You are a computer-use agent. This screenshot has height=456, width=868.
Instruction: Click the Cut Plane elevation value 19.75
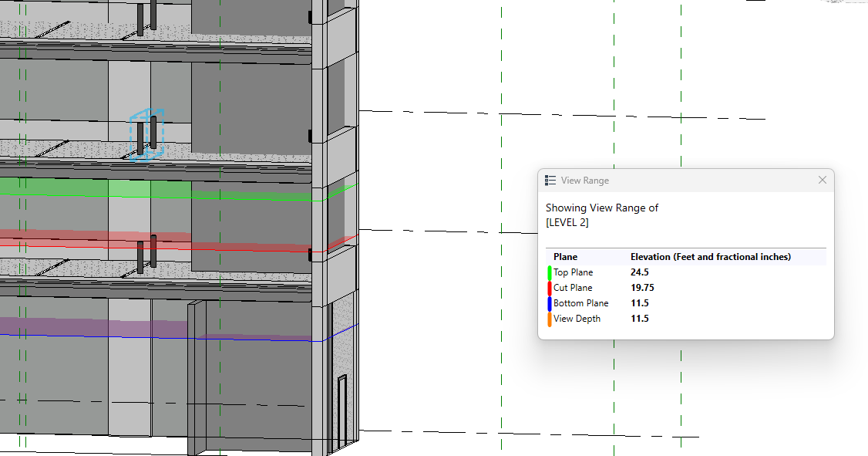[x=641, y=287]
